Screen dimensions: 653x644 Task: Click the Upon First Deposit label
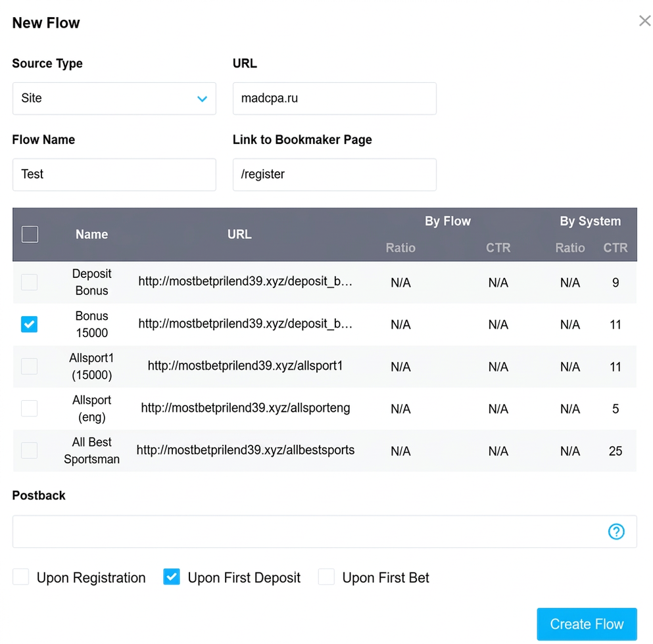click(x=244, y=578)
